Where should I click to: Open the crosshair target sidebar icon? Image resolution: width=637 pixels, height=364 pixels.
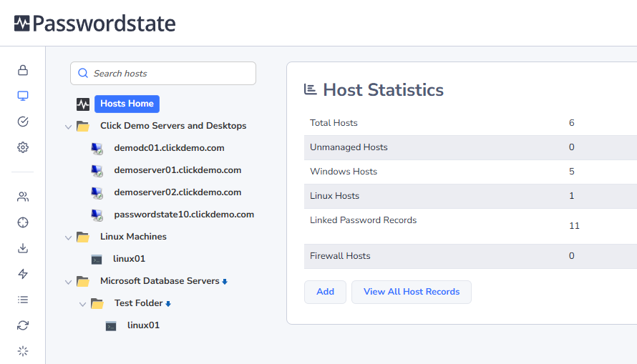(23, 222)
